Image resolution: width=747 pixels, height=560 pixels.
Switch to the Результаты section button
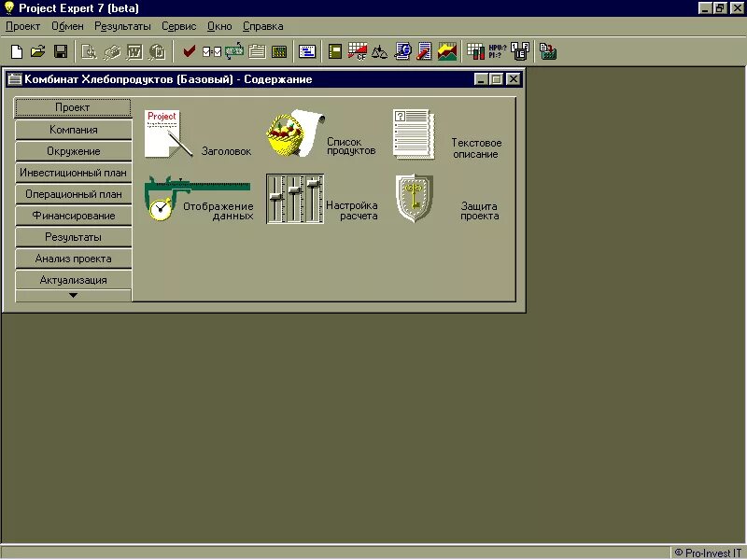[74, 237]
